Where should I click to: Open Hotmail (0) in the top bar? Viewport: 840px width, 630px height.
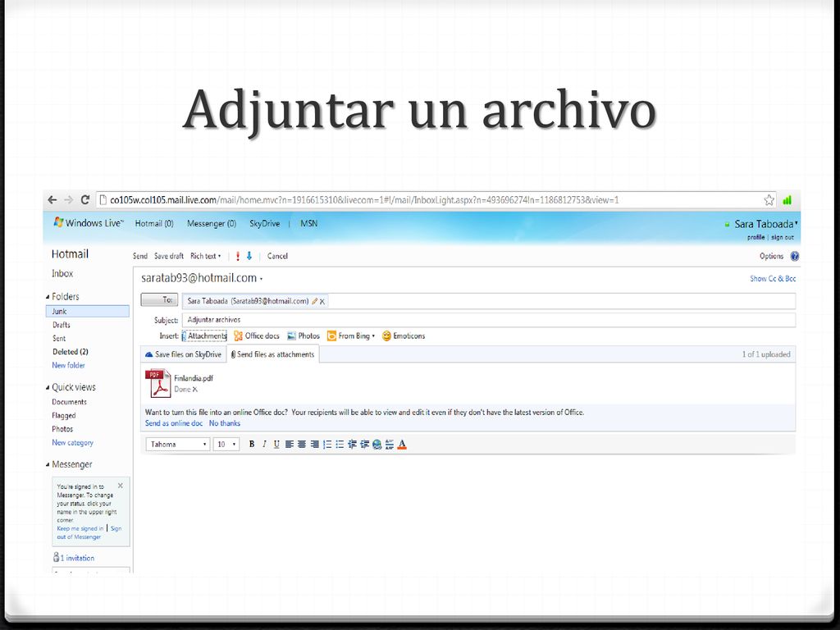click(154, 223)
